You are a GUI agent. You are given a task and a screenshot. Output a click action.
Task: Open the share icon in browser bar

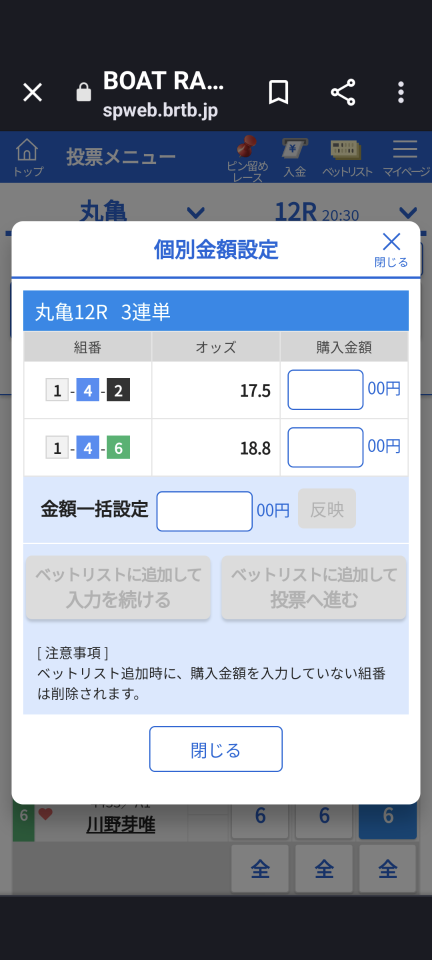(343, 92)
